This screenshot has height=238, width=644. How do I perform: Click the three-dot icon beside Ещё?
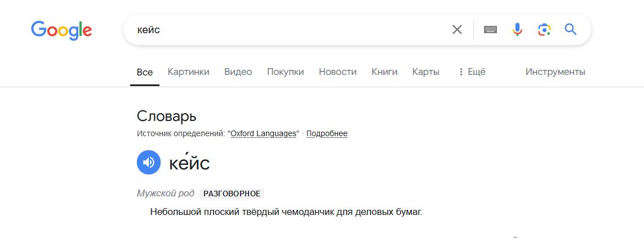coord(461,72)
